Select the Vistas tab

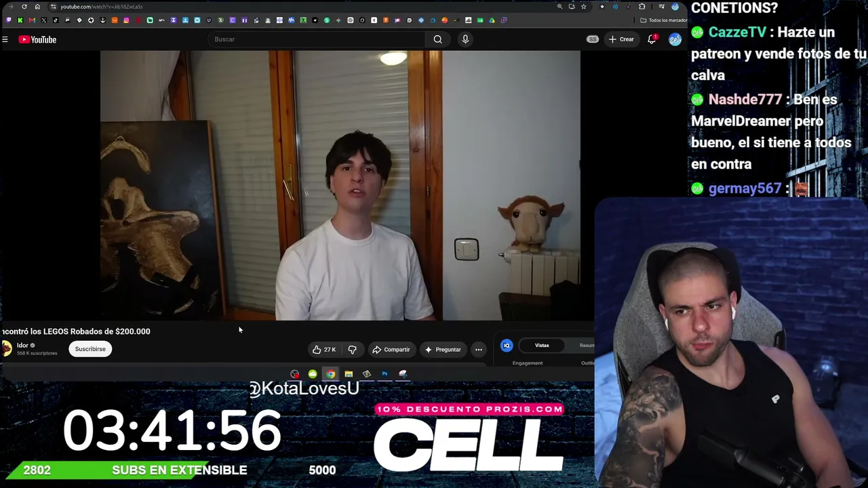(542, 346)
